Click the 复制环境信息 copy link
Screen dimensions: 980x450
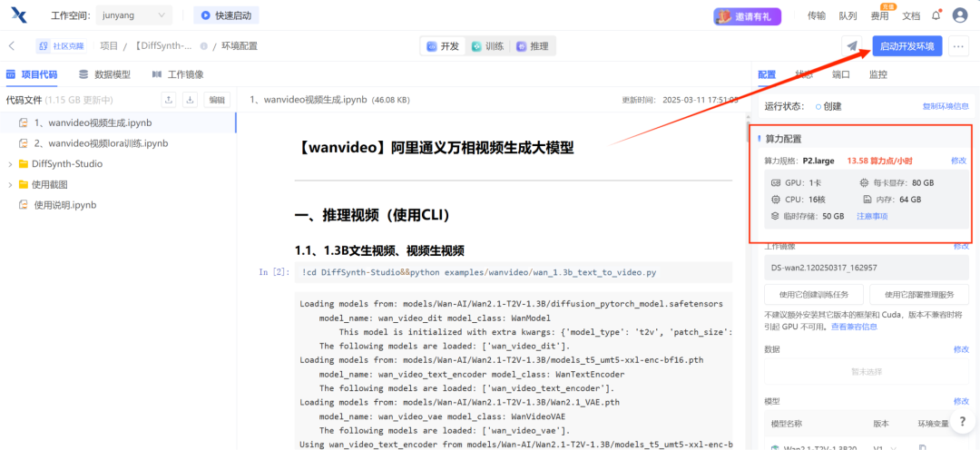point(946,106)
